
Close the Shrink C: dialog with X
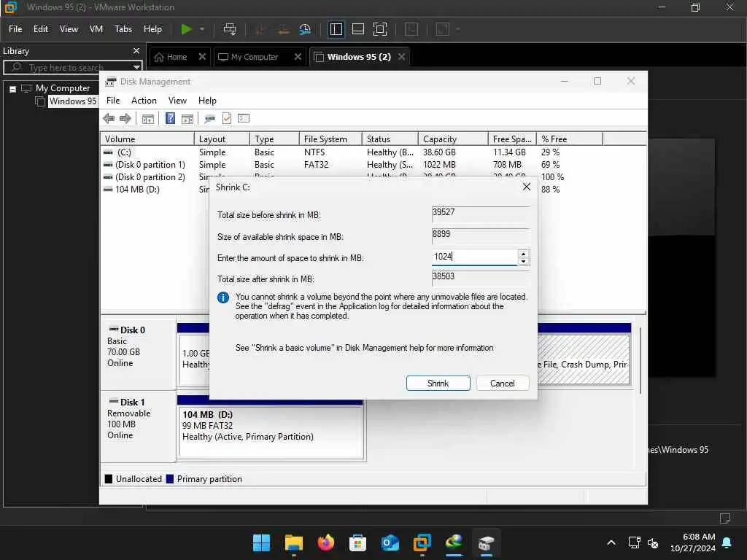[527, 187]
